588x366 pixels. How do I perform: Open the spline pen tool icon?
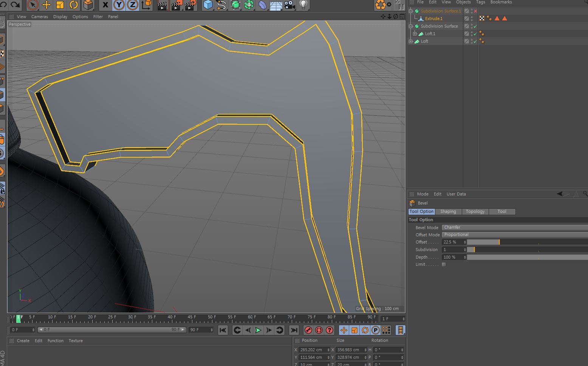(x=221, y=5)
